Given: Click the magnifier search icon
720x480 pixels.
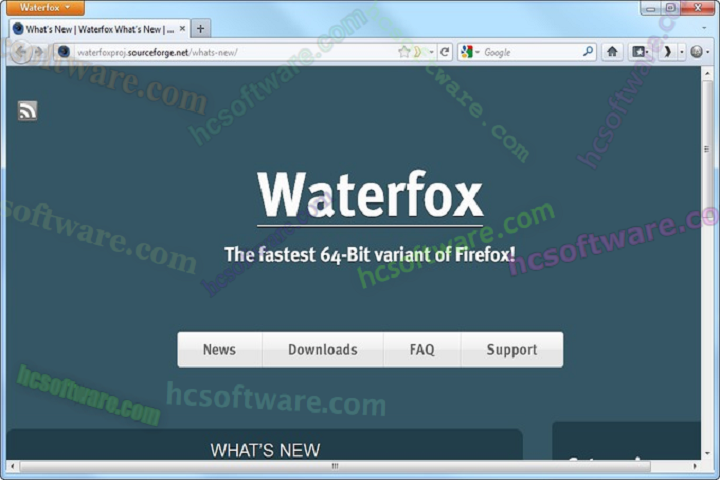Looking at the screenshot, I should [x=587, y=51].
